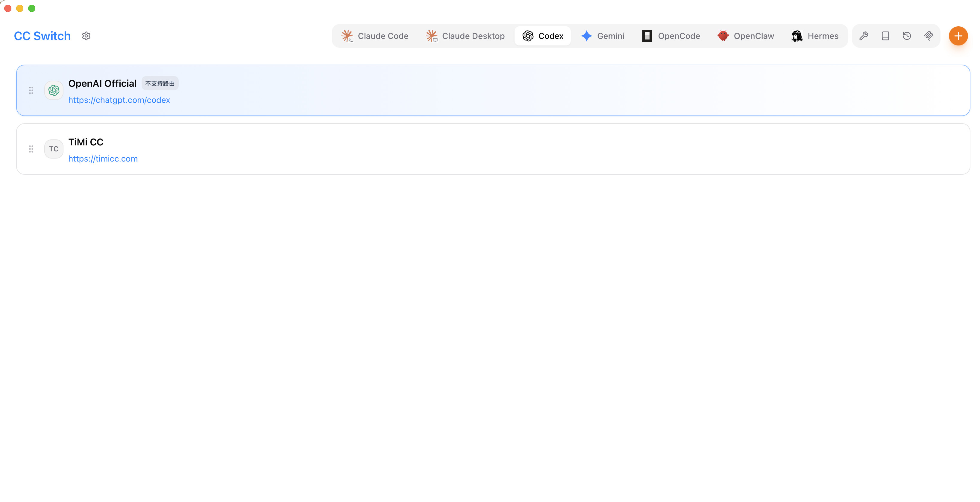Click the OpenAI Official provider logo
Screen dimensions: 980x502
54,91
